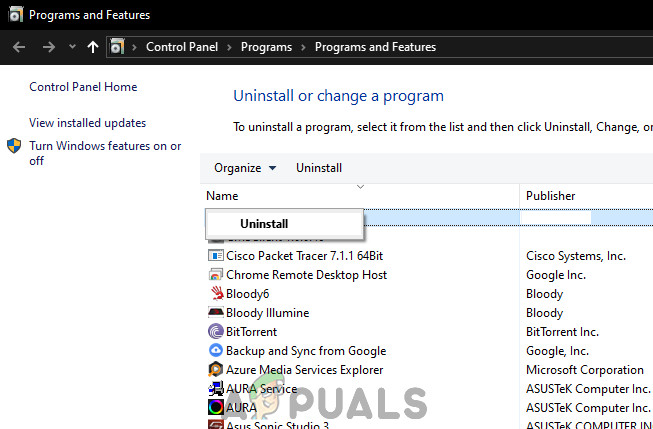Select Programs in the breadcrumb
Viewport: 653px width, 429px height.
point(266,47)
